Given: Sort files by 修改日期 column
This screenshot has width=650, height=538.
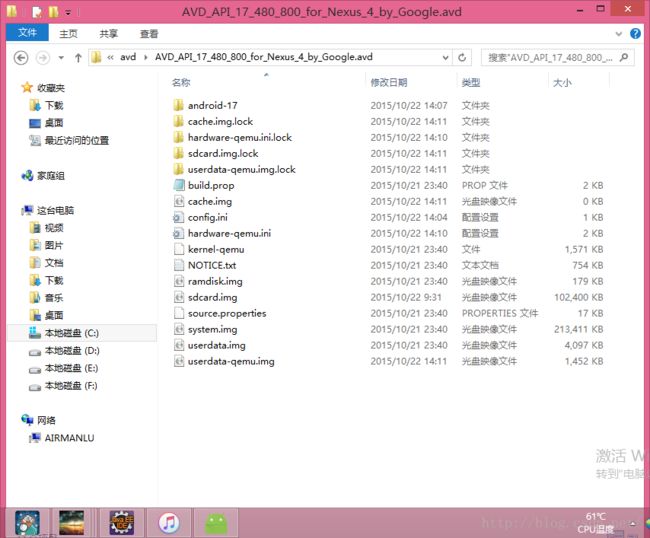Looking at the screenshot, I should point(388,82).
